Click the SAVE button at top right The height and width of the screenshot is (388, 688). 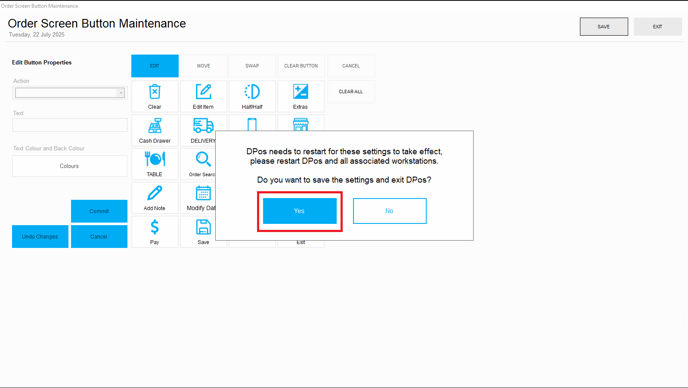(604, 27)
